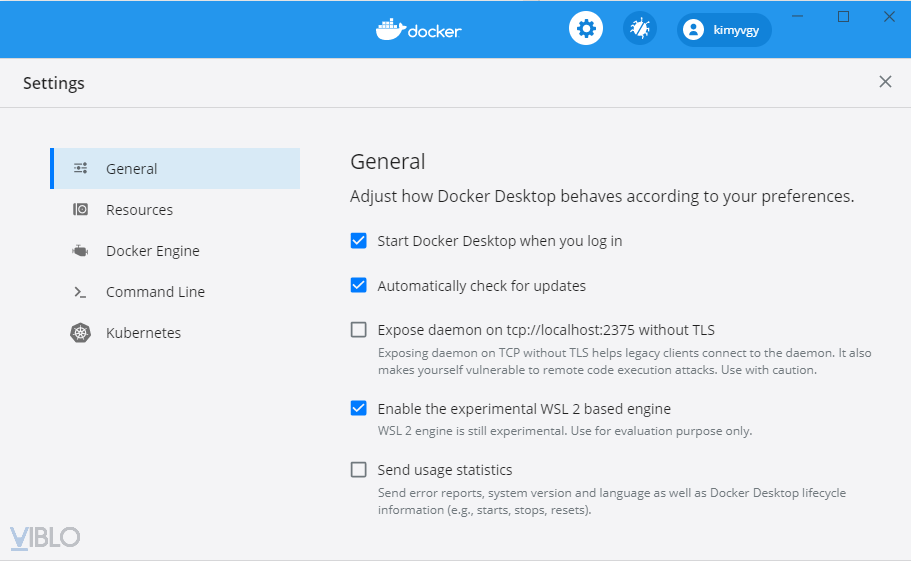This screenshot has height=561, width=911.
Task: Switch to Docker Engine settings
Action: tap(153, 251)
